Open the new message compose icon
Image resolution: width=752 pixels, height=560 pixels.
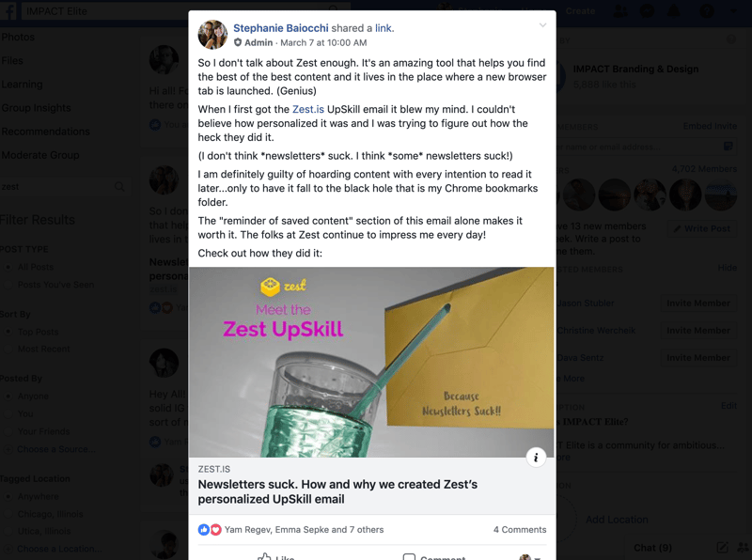pyautogui.click(x=722, y=548)
